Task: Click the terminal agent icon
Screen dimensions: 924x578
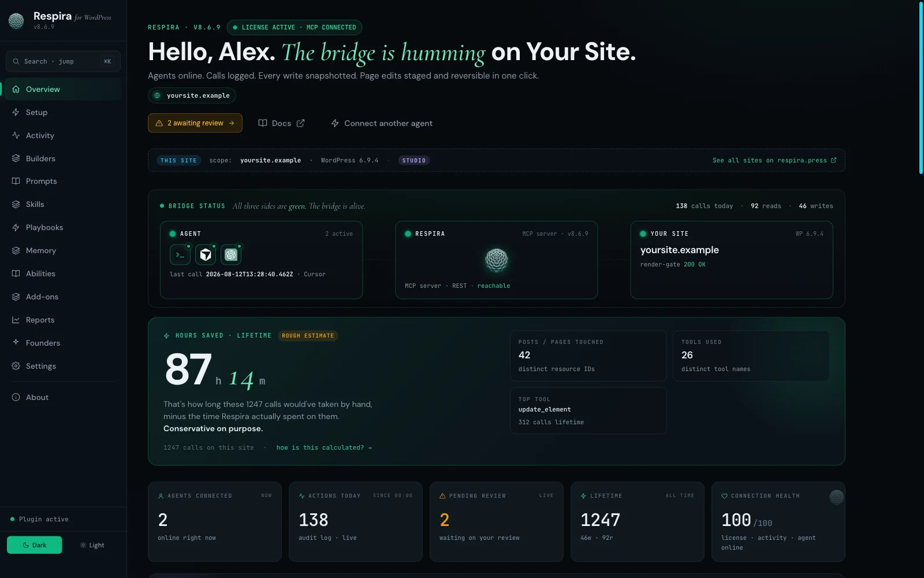Action: (x=180, y=254)
